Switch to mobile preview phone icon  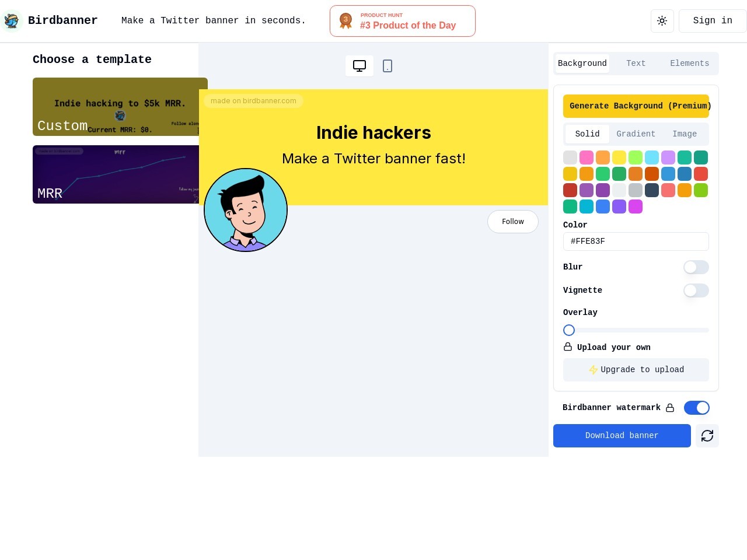388,66
